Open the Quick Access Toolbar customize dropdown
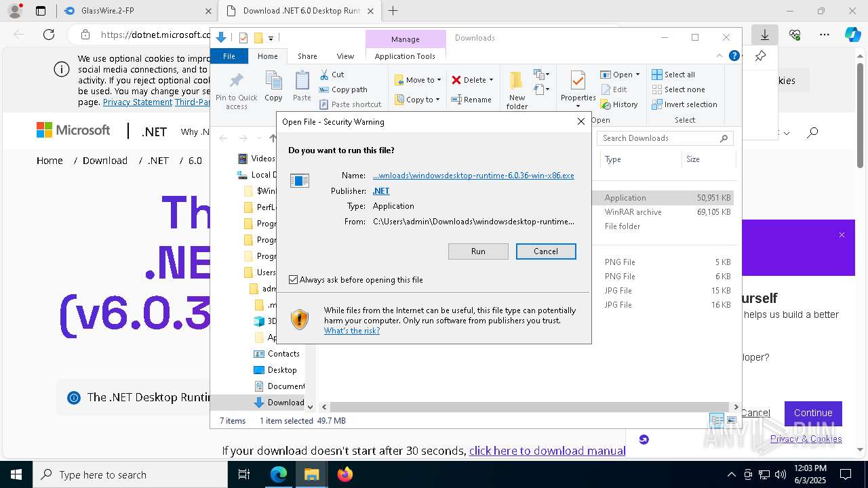Viewport: 868px width, 488px height. 271,38
